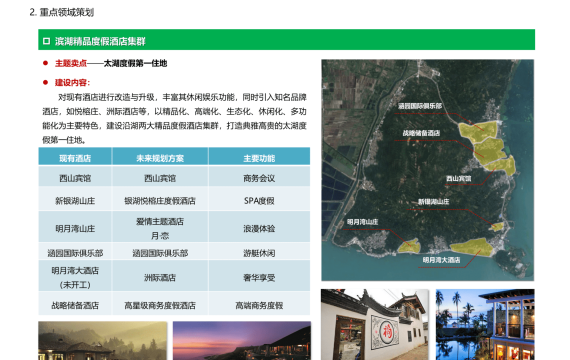The image size is (570, 360).
Task: Select the heading 2. 重点领域策划
Action: (62, 12)
